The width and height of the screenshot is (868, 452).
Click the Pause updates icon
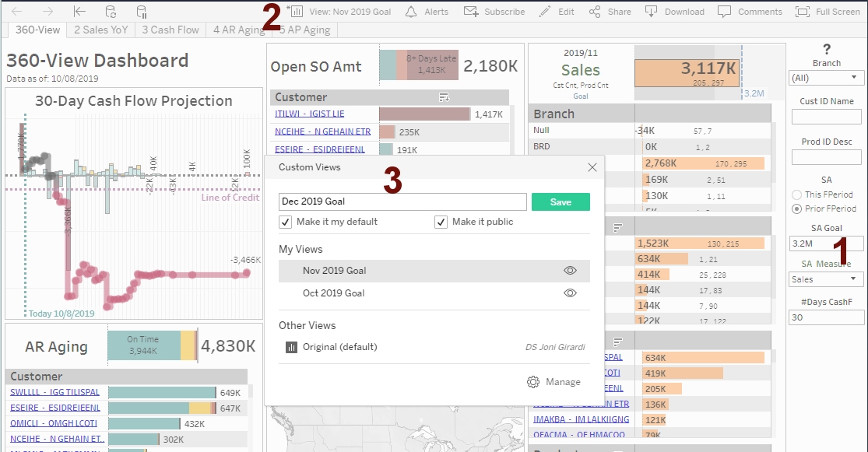(141, 12)
